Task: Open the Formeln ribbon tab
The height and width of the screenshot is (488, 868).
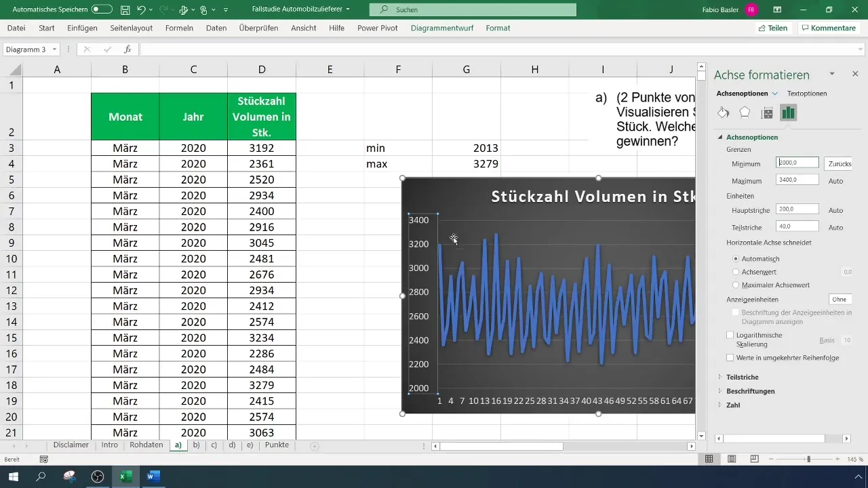Action: pyautogui.click(x=179, y=28)
